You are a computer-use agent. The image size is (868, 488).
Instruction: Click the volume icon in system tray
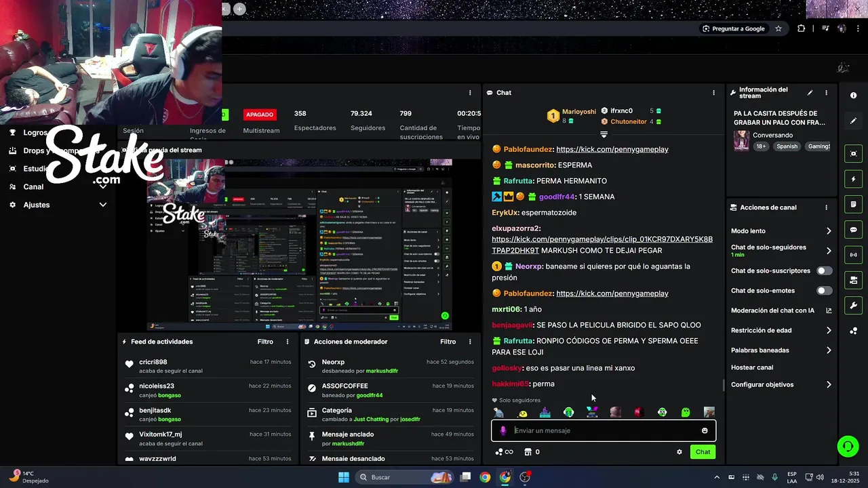[819, 477]
